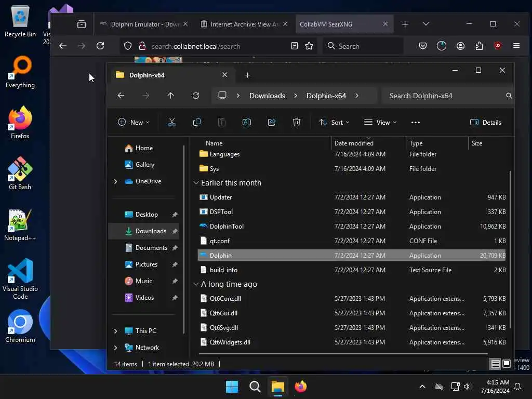Screen dimensions: 532x399
Task: Toggle reader view in Firefox address bar
Action: click(x=295, y=46)
